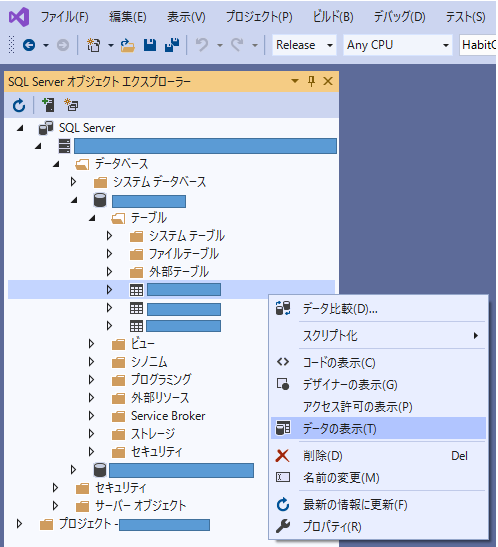Open the 編集(E) menu
Screen dimensions: 498x547
pos(128,17)
